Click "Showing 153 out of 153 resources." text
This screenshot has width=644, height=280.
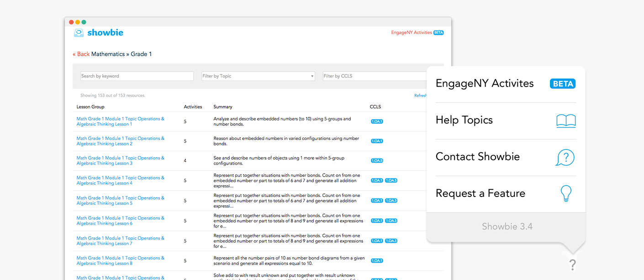[x=113, y=96]
